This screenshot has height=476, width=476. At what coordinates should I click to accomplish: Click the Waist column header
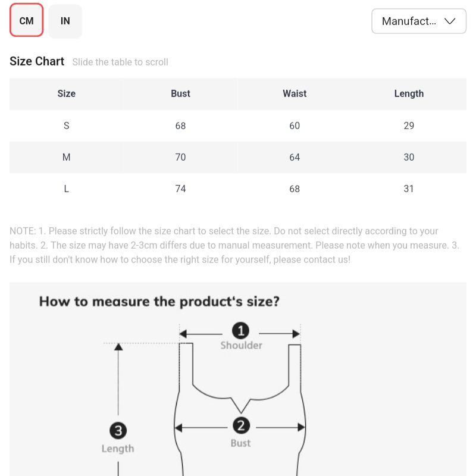click(295, 93)
